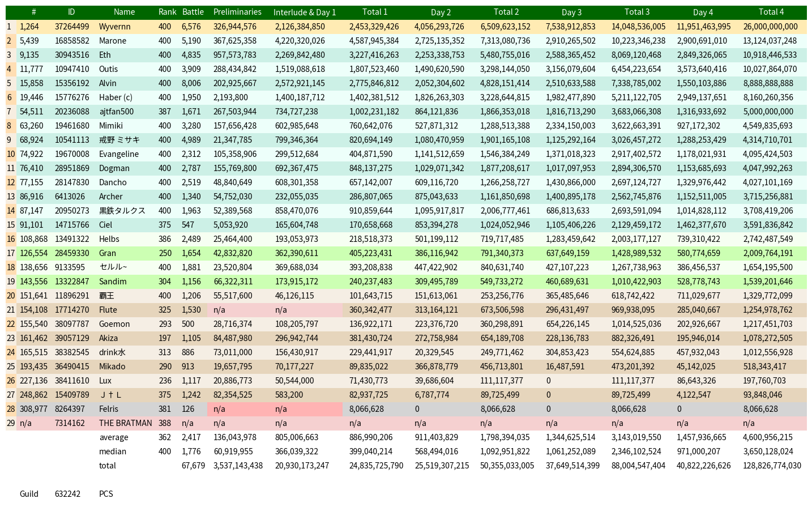812x507 pixels.
Task: Select the 'Total 3' column header
Action: [x=637, y=12]
